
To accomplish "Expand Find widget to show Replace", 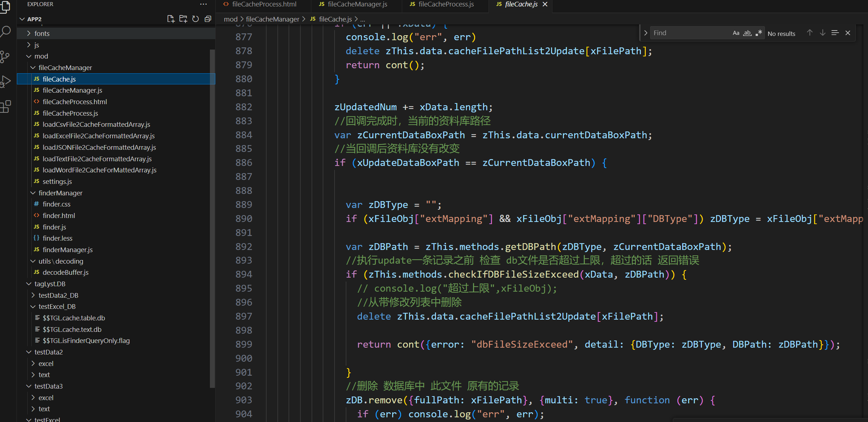I will click(646, 33).
